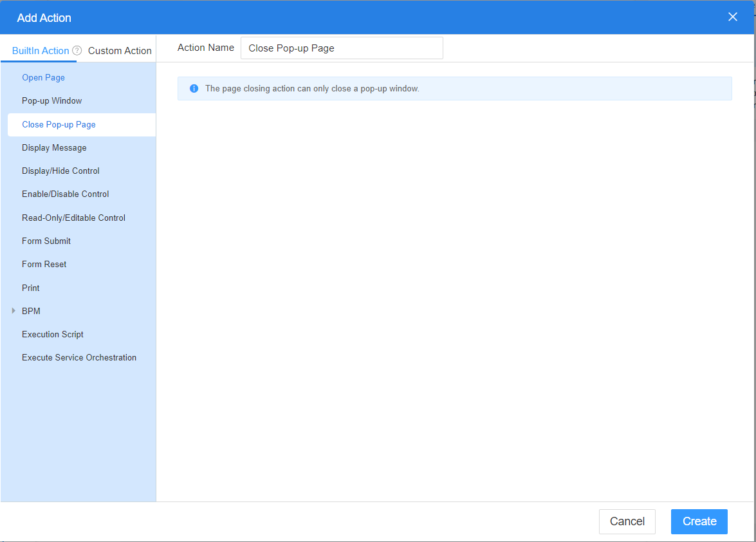
Task: Click the blue info icon in the notice
Action: click(x=194, y=89)
